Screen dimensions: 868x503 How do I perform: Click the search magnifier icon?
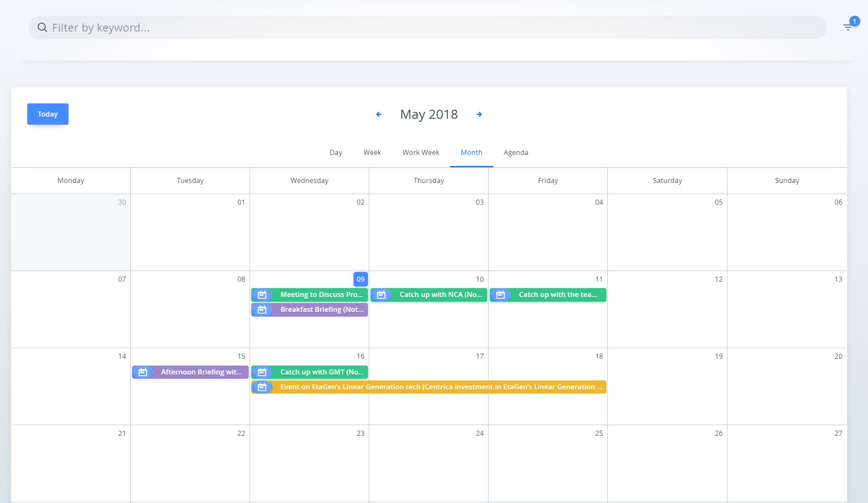[42, 28]
